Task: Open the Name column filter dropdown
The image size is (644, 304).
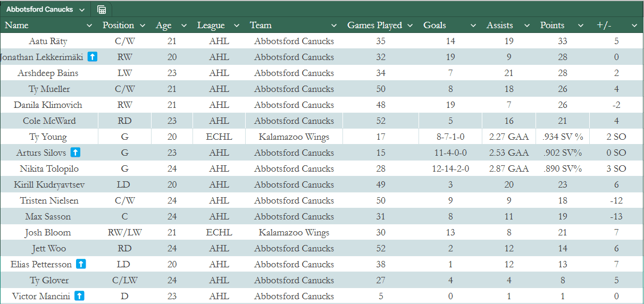Action: (89, 26)
